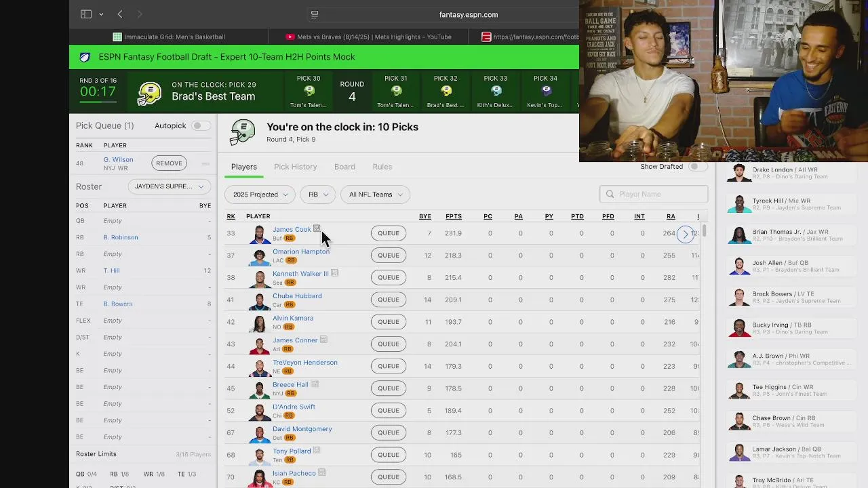Click your team helmet icon near on-the-clock
This screenshot has height=488, width=868.
(x=243, y=132)
